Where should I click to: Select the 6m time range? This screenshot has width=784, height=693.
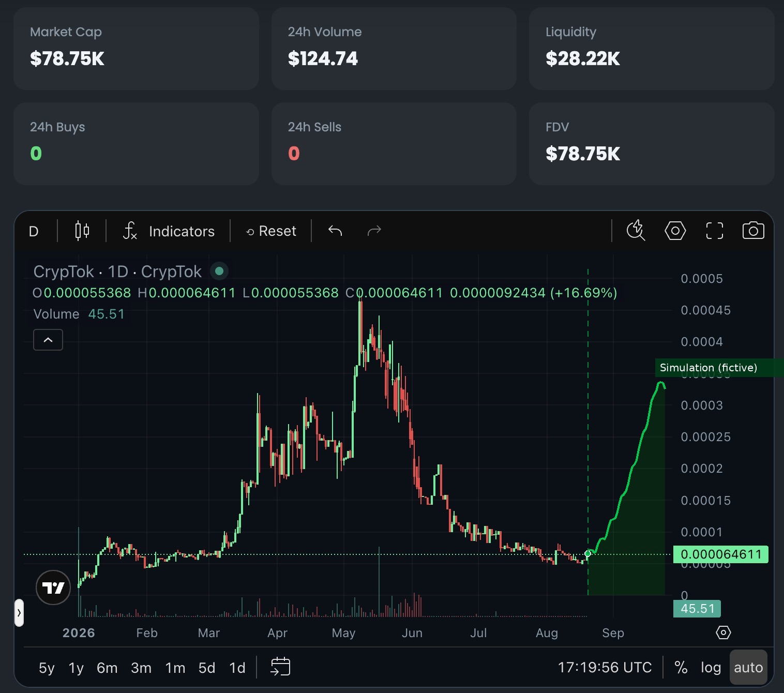107,668
